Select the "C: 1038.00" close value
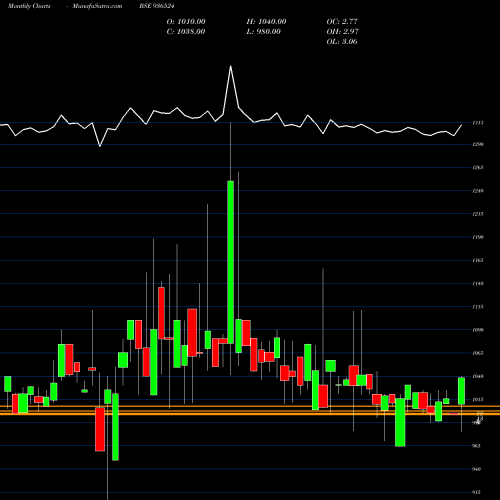This screenshot has height=500, width=500. (186, 32)
